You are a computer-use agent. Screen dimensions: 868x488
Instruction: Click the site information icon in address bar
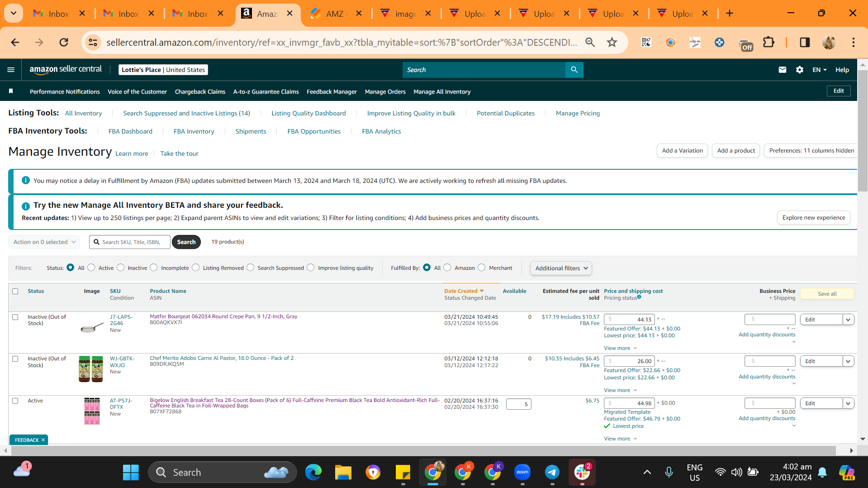[93, 43]
